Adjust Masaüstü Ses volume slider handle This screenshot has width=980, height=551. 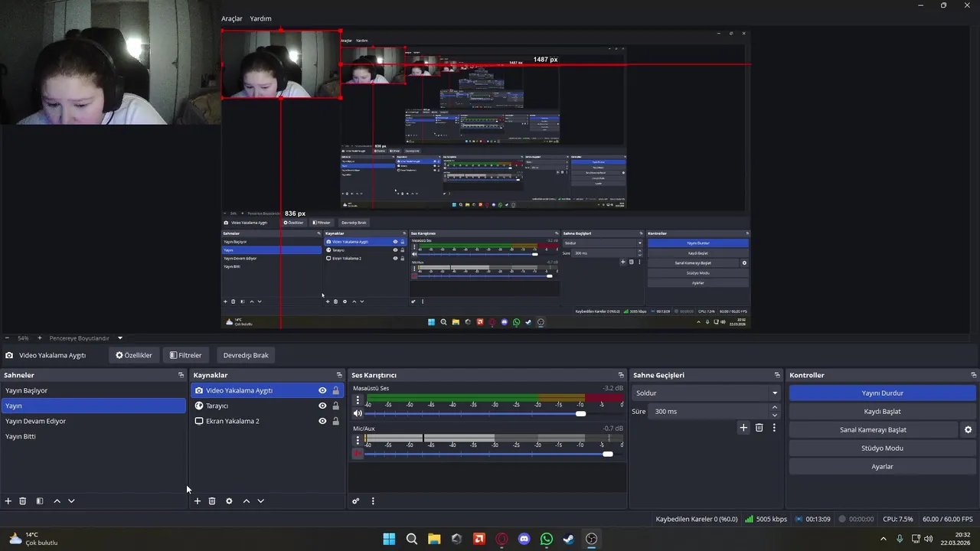pyautogui.click(x=581, y=414)
